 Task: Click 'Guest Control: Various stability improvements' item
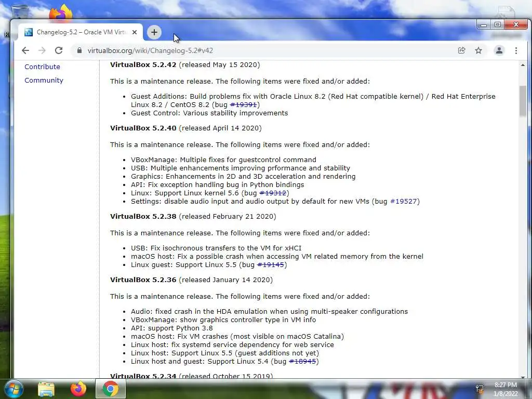(209, 113)
